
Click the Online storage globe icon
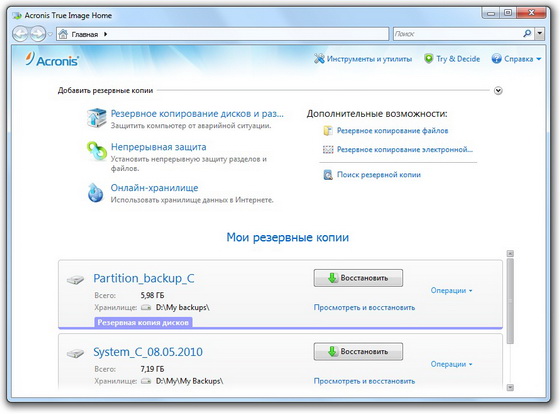tap(95, 193)
